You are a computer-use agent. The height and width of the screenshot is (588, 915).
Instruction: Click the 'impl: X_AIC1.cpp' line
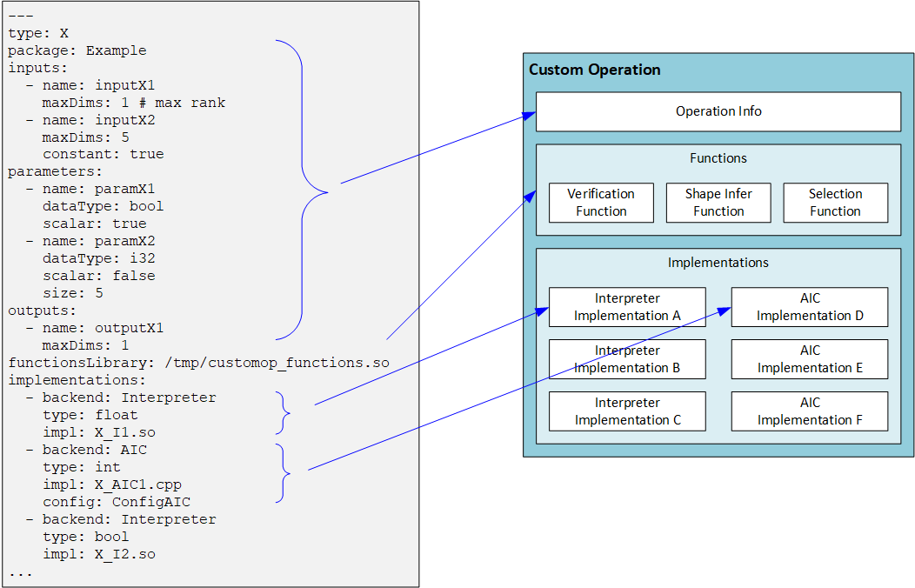pyautogui.click(x=112, y=484)
